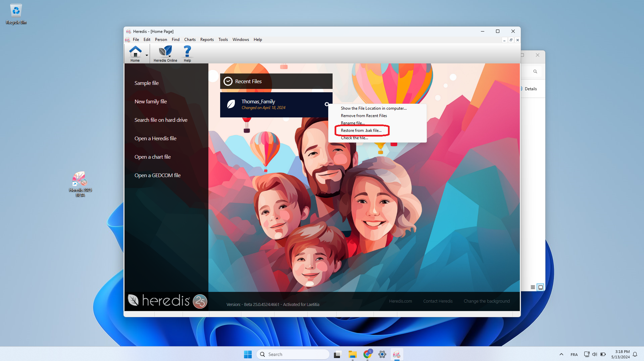Open the Charts menu
The height and width of the screenshot is (361, 644).
pyautogui.click(x=190, y=40)
